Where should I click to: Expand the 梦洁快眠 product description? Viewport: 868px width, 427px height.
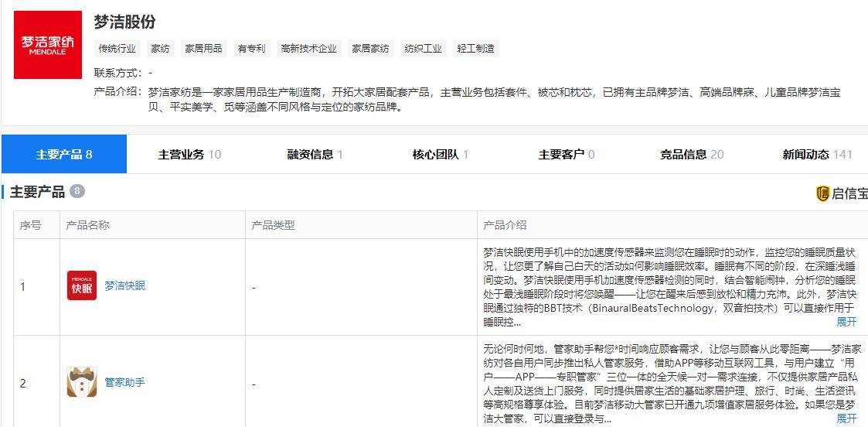click(x=846, y=322)
